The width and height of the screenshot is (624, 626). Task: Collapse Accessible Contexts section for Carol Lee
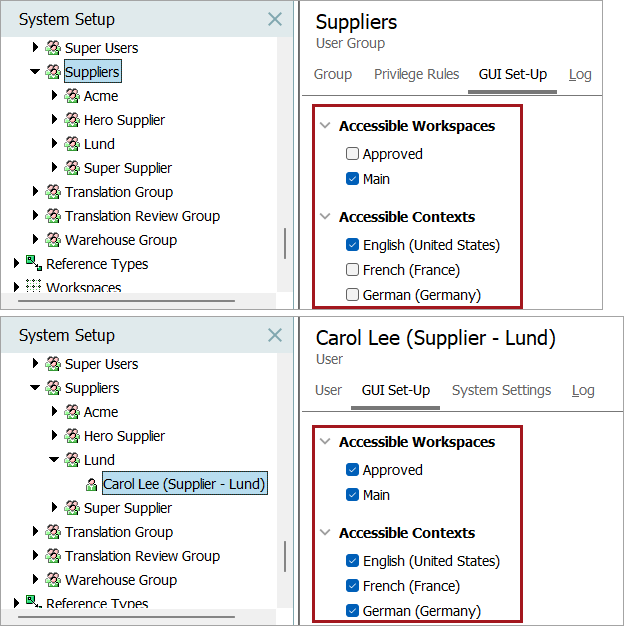coord(325,533)
